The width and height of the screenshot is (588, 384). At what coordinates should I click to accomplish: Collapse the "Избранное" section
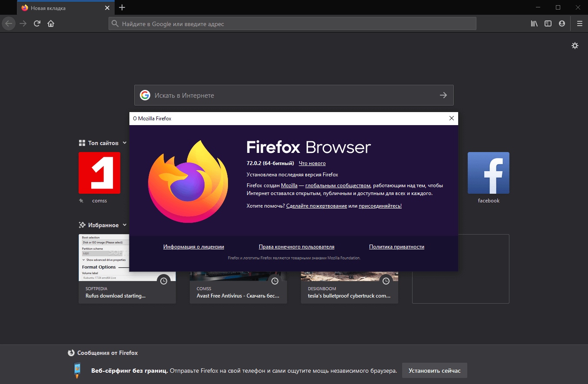pyautogui.click(x=126, y=225)
